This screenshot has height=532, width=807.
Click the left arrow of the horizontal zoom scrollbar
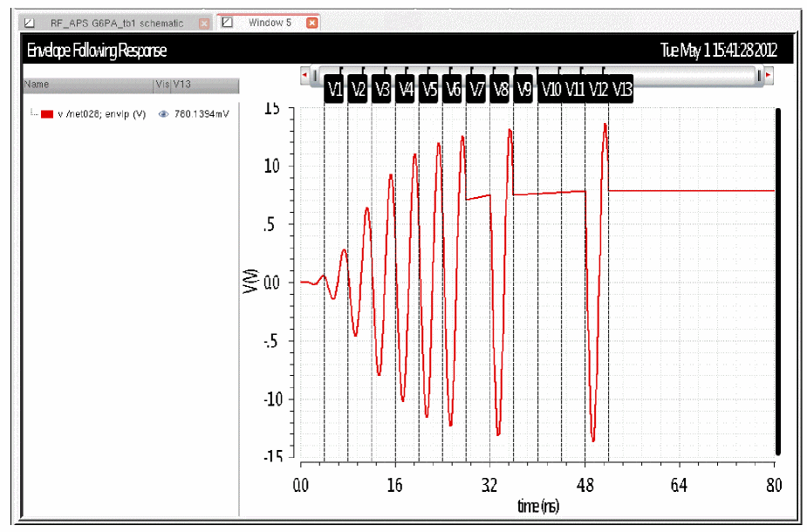coord(304,75)
